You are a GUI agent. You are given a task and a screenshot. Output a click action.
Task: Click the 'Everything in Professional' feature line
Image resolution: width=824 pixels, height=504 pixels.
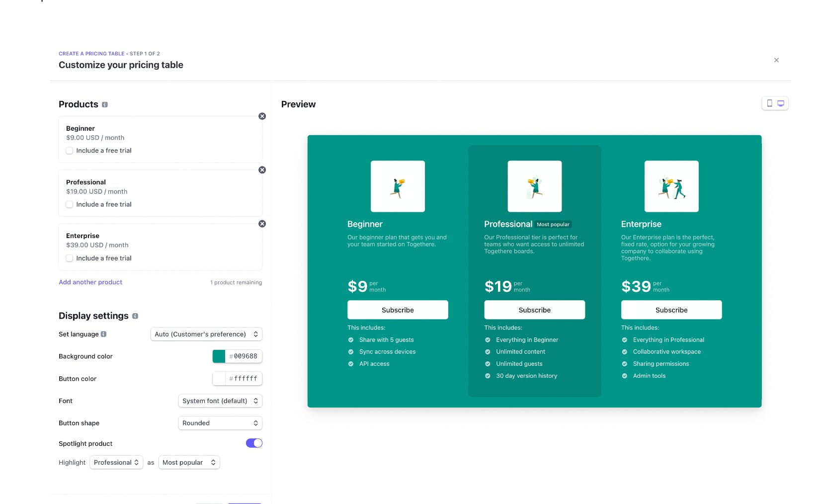click(x=668, y=340)
